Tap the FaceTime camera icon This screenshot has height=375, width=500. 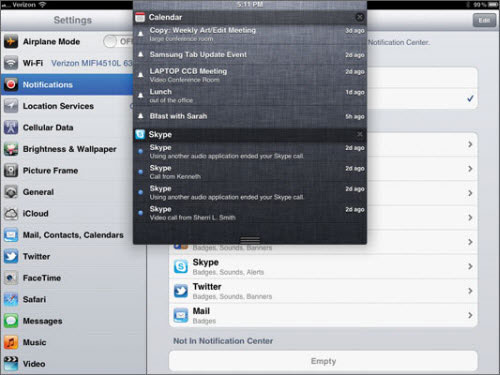[x=11, y=278]
